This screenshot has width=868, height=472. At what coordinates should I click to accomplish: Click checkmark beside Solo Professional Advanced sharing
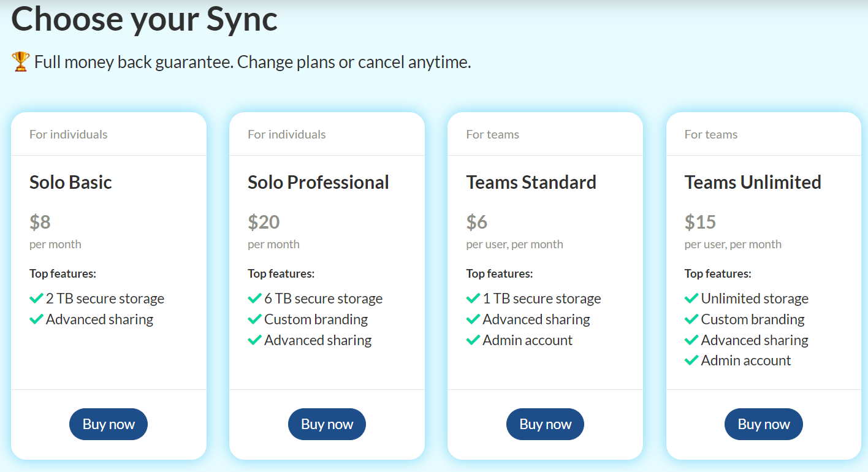(254, 340)
